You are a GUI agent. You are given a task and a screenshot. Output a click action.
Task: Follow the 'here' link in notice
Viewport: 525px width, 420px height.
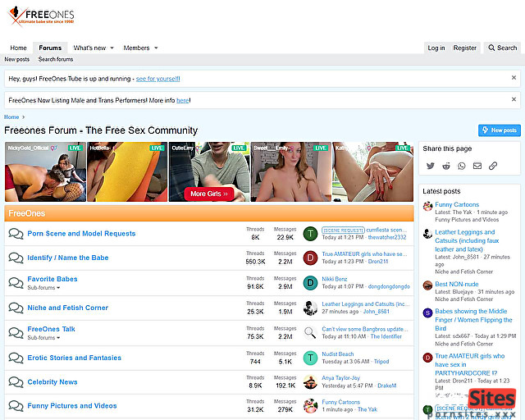[182, 100]
